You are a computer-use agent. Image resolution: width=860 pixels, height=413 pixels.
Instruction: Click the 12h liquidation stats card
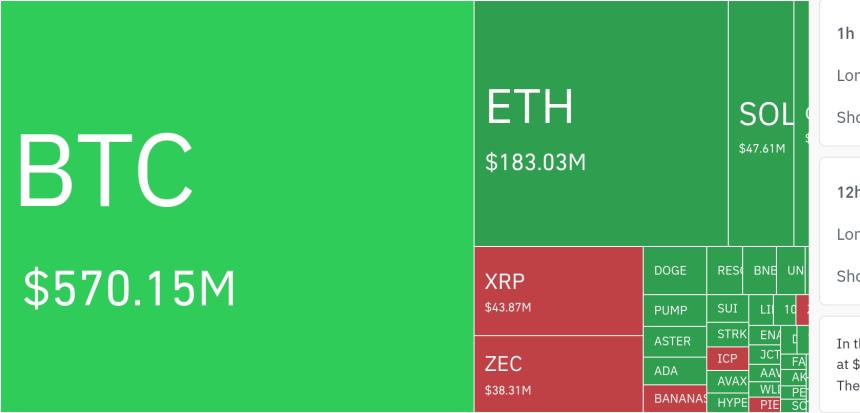pos(840,230)
